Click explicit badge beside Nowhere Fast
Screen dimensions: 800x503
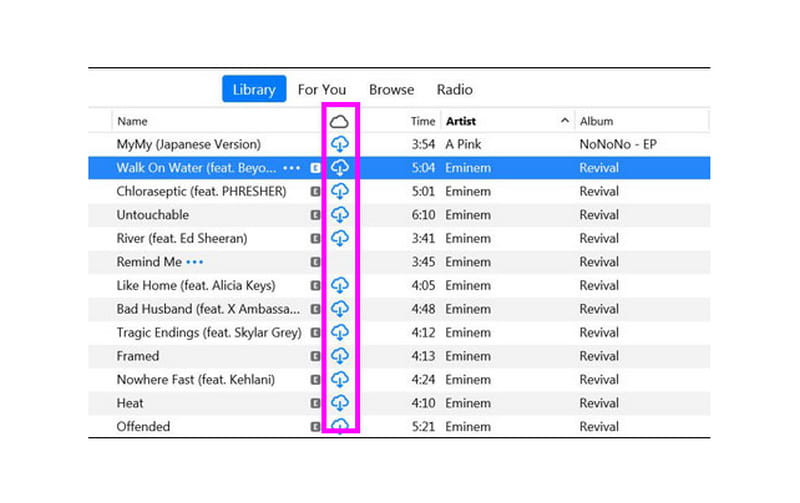coord(315,379)
